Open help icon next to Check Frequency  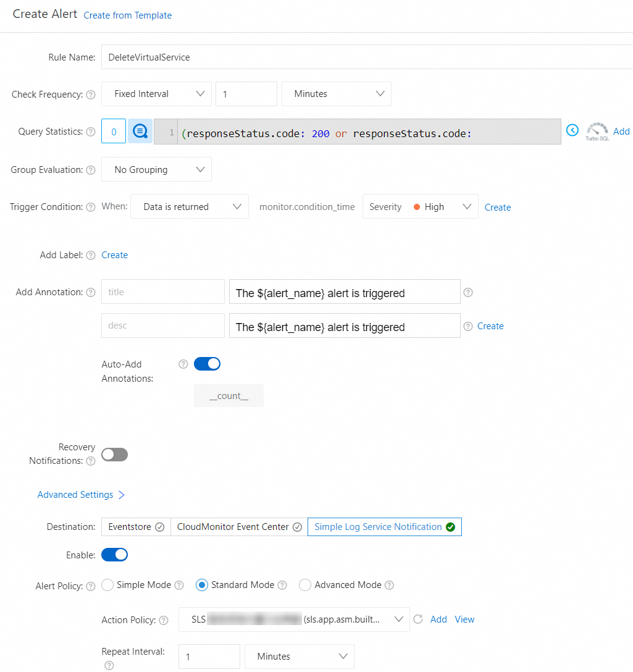click(x=90, y=94)
